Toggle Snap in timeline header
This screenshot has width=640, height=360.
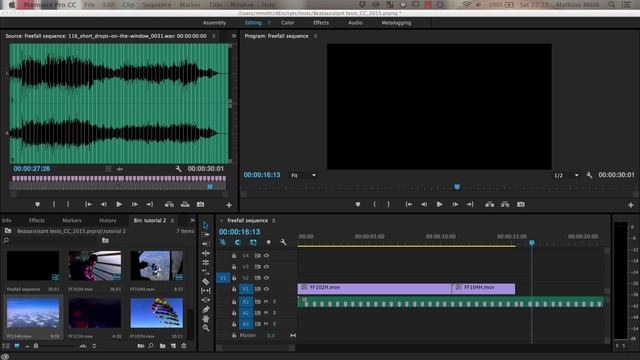238,242
